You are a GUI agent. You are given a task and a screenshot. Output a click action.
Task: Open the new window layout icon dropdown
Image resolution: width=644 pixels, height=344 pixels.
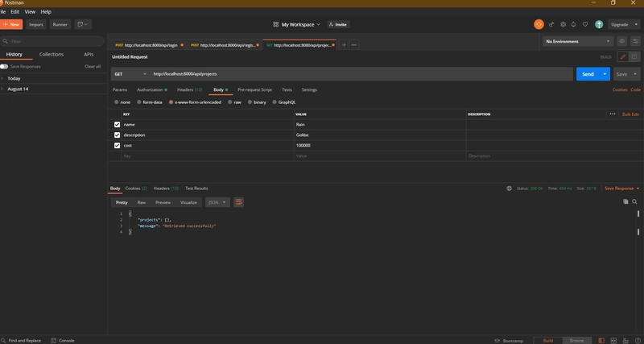tap(83, 24)
